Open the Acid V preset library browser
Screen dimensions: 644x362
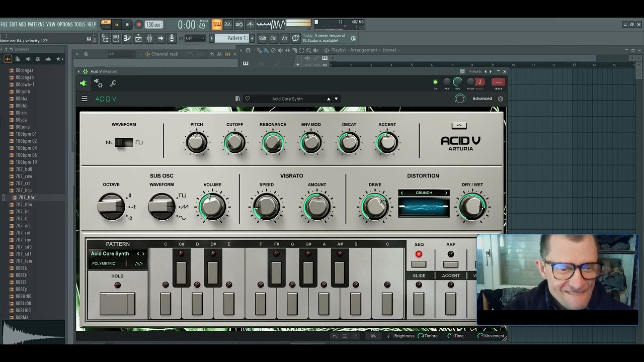click(238, 99)
